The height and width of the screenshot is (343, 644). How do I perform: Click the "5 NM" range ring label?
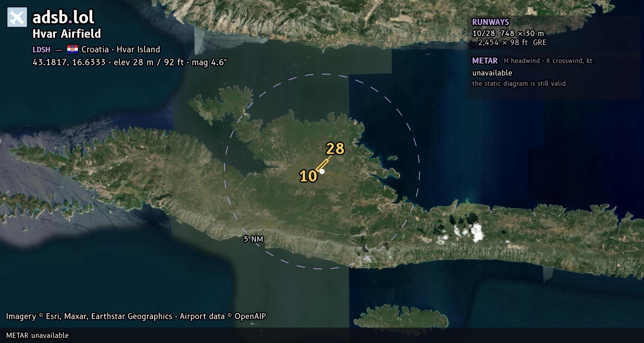[x=253, y=239]
